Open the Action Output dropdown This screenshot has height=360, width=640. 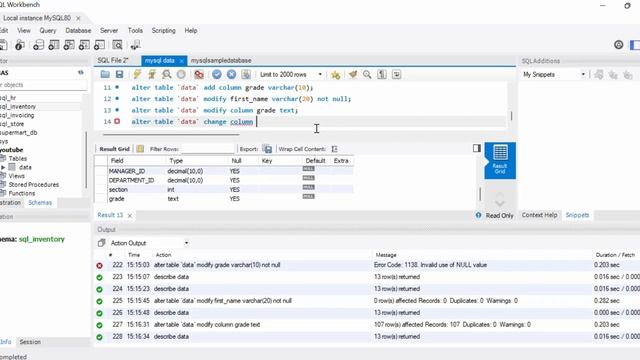point(149,243)
